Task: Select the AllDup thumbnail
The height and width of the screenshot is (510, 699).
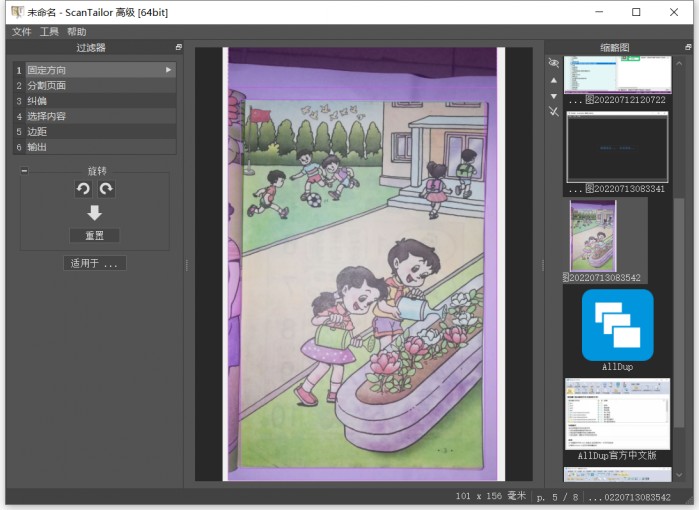Action: [x=617, y=325]
